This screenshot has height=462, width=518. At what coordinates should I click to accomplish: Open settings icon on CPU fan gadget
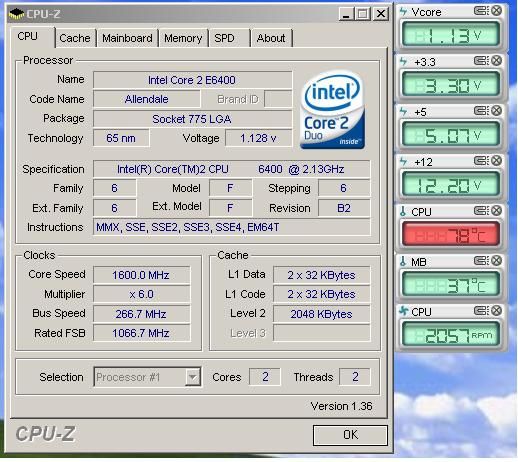481,311
